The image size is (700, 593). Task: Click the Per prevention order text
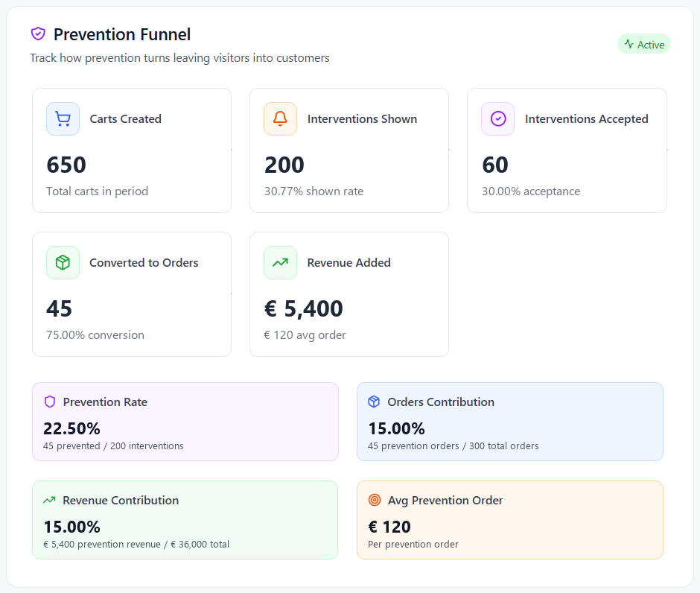coord(413,545)
